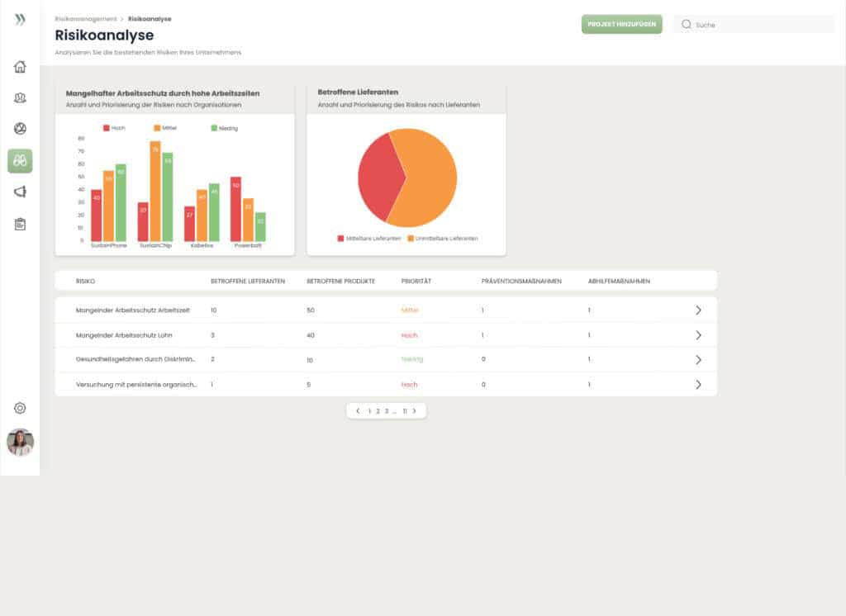The image size is (846, 616).
Task: Click Hoch priority in the Lohn row
Action: click(409, 335)
